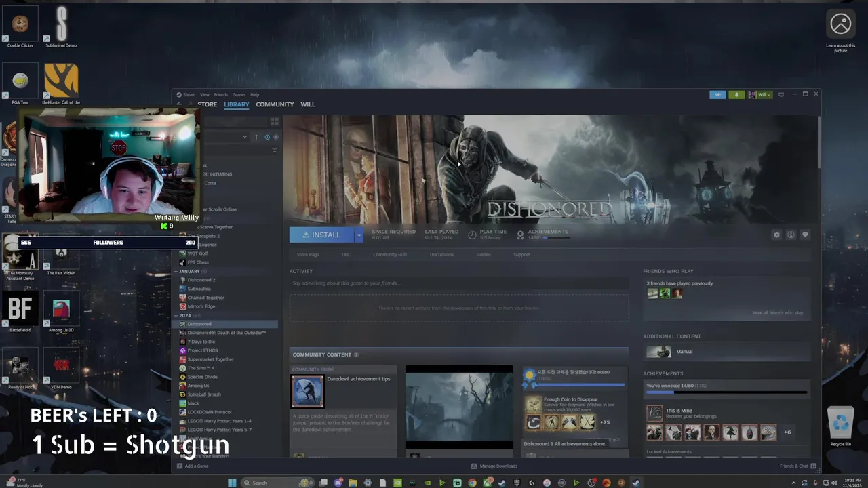Open the Subliminal Demo desktop shortcut
The height and width of the screenshot is (488, 868).
click(61, 26)
